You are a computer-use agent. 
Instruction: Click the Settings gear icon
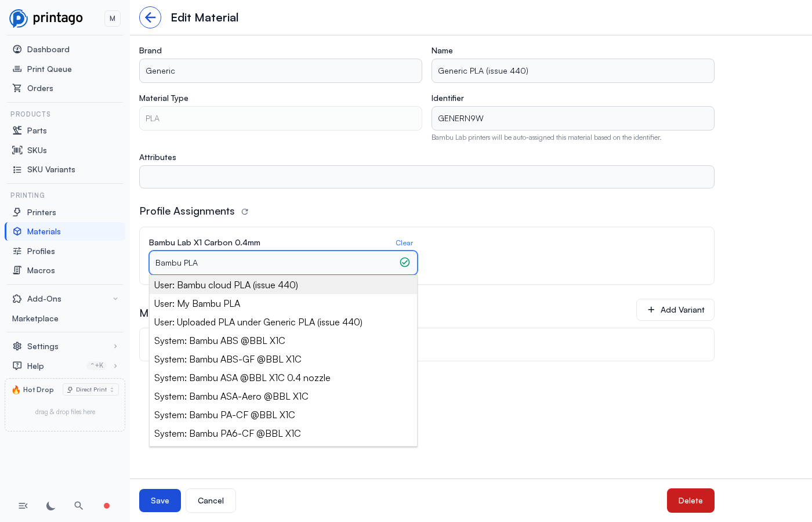click(x=17, y=346)
